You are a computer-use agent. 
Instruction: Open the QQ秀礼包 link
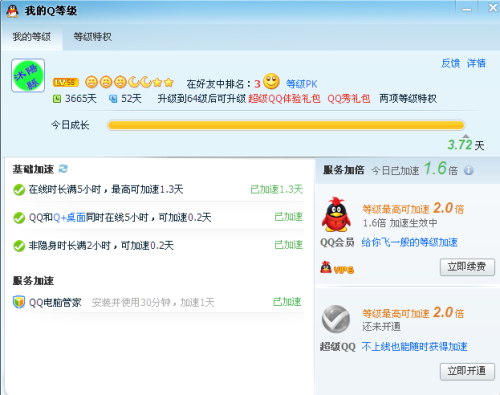pyautogui.click(x=349, y=99)
